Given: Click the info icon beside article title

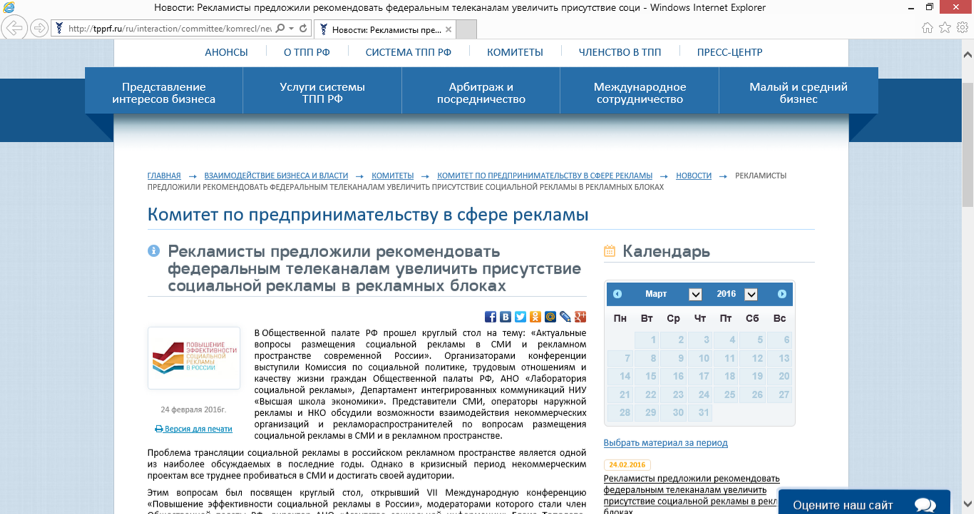Looking at the screenshot, I should 153,251.
